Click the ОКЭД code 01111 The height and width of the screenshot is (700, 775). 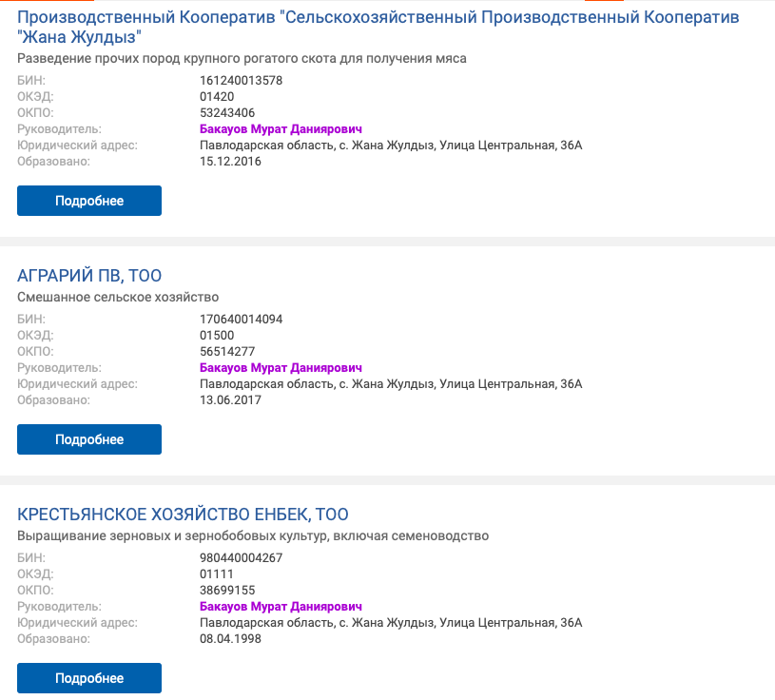click(217, 574)
